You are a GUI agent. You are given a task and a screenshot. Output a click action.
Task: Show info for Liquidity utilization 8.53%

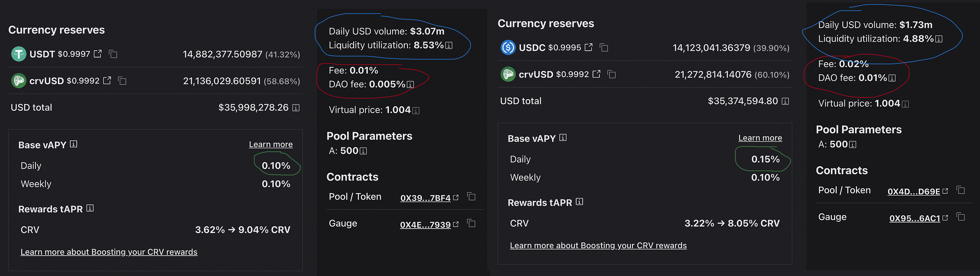(449, 45)
